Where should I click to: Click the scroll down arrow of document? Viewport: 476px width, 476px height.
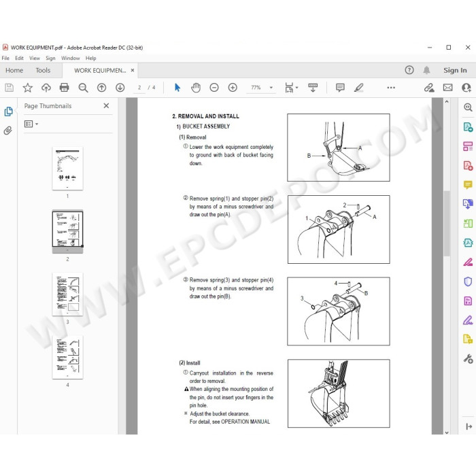447,432
